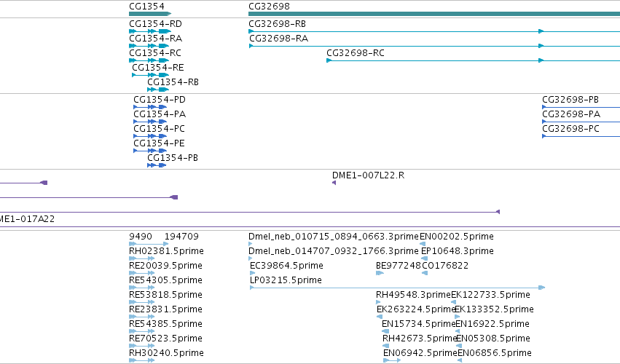Select EST RE20039.5prime
Screen dimensions: 620x364
[165, 266]
